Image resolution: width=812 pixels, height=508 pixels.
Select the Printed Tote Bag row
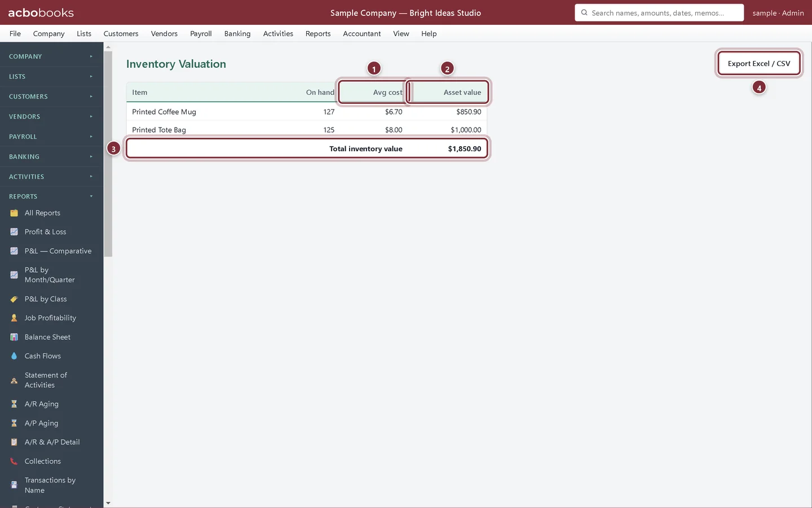coord(307,130)
